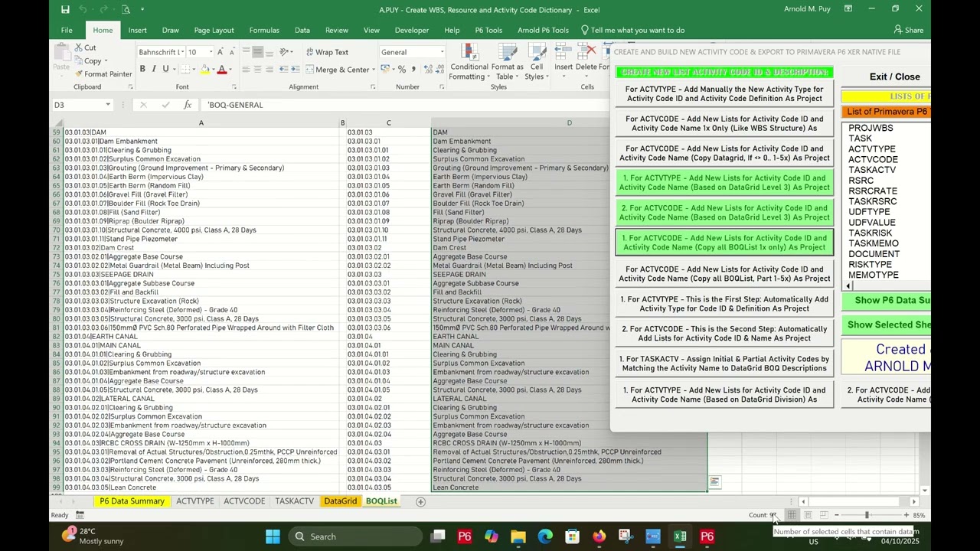Apply Italic formatting
Viewport: 980px width, 551px height.
[154, 70]
